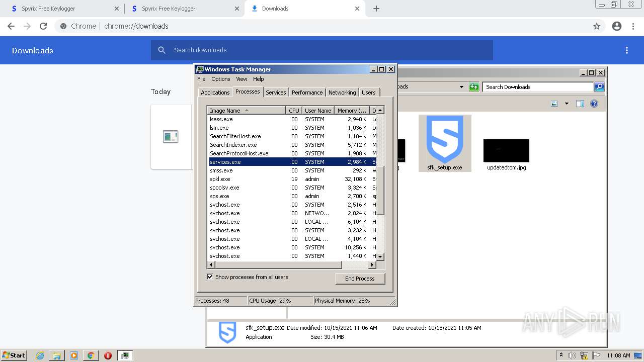The width and height of the screenshot is (644, 362).
Task: Open Task Manager View menu
Action: (242, 79)
